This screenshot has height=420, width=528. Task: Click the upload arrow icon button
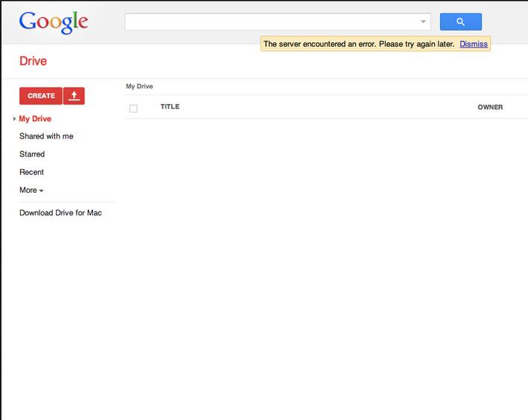74,96
